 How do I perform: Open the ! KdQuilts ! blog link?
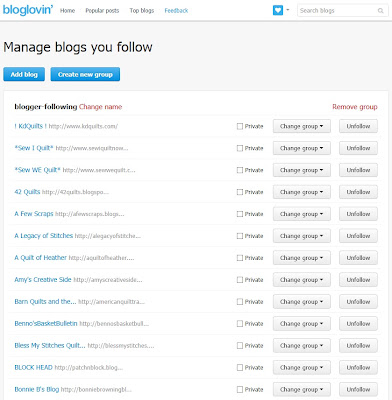[x=30, y=126]
